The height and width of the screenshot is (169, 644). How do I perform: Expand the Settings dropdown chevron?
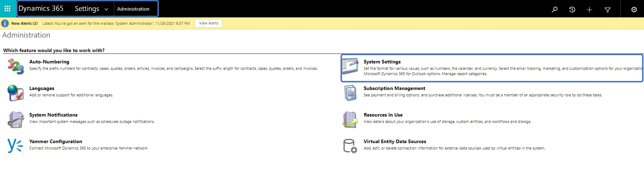coord(106,10)
